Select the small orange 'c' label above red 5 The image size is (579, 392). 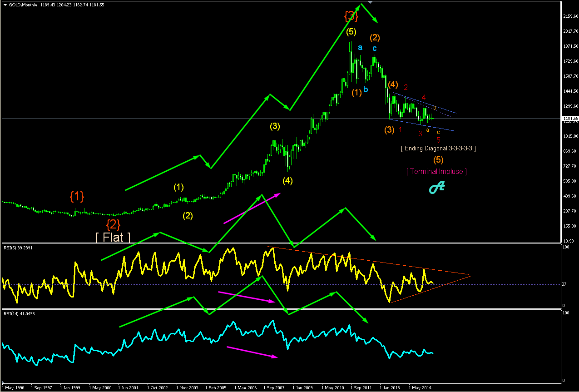point(438,132)
